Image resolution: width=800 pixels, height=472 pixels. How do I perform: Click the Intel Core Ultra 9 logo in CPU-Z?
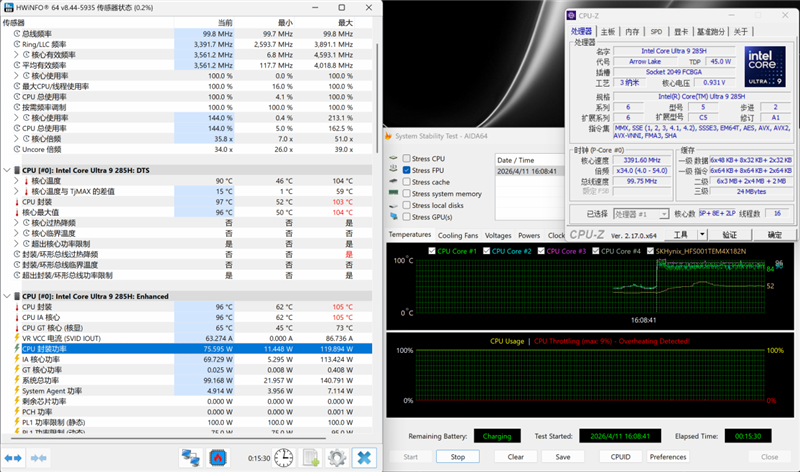(765, 67)
